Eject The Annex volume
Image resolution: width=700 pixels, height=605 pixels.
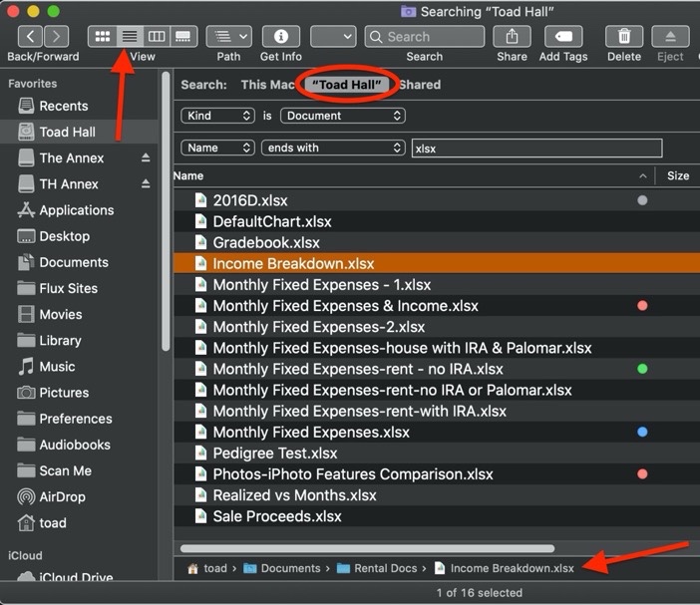(146, 157)
